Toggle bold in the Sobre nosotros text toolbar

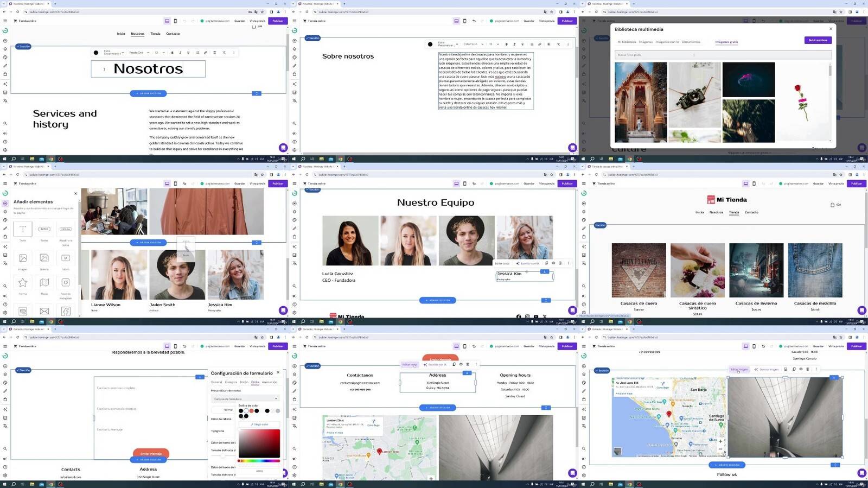click(x=507, y=44)
